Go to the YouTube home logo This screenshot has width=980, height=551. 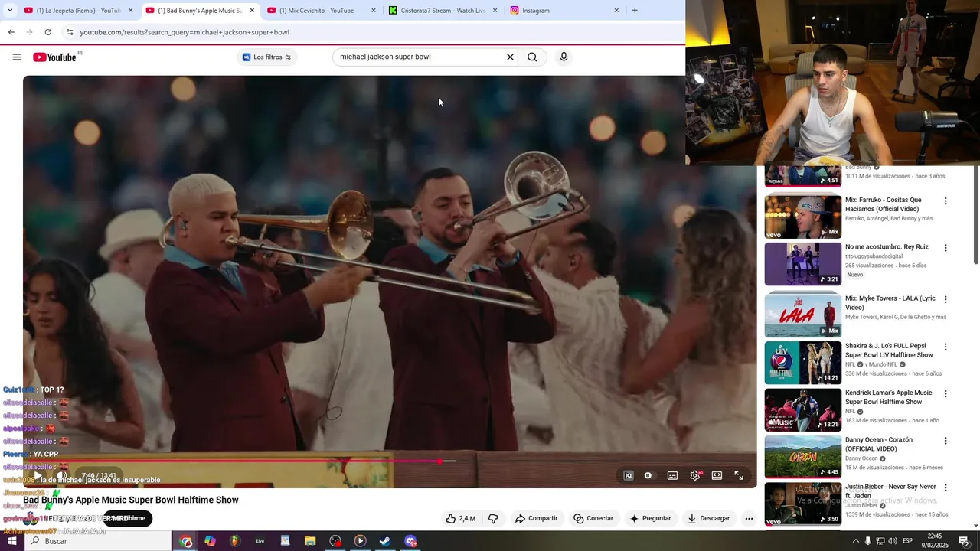click(54, 57)
